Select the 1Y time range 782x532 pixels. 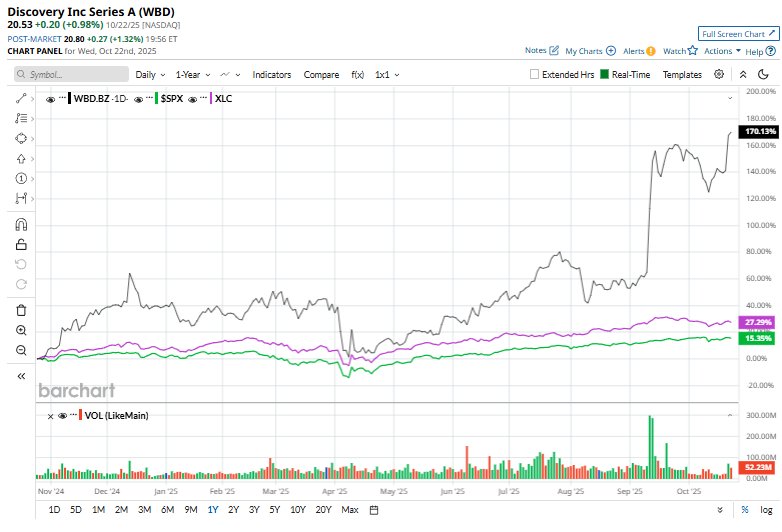(x=213, y=510)
